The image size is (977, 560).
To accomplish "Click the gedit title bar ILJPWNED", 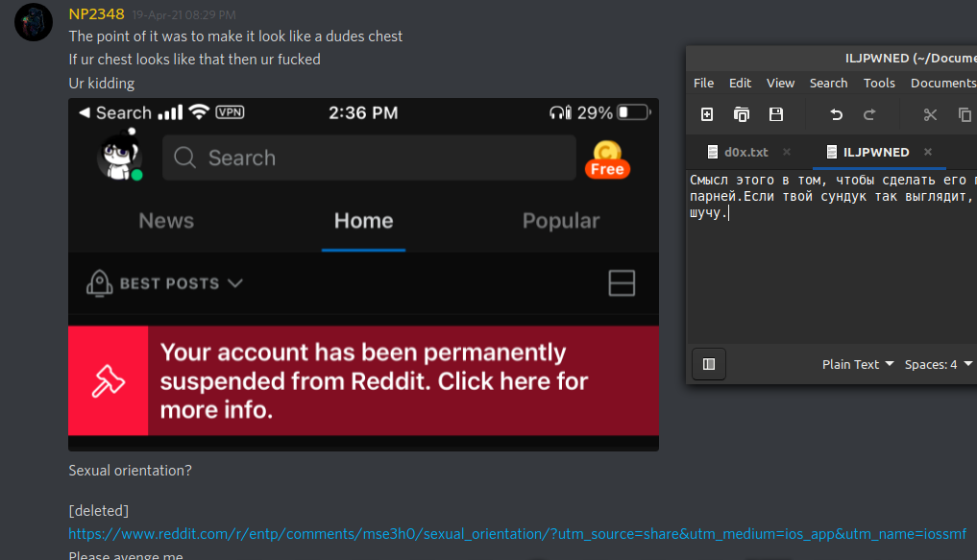I will 911,58.
